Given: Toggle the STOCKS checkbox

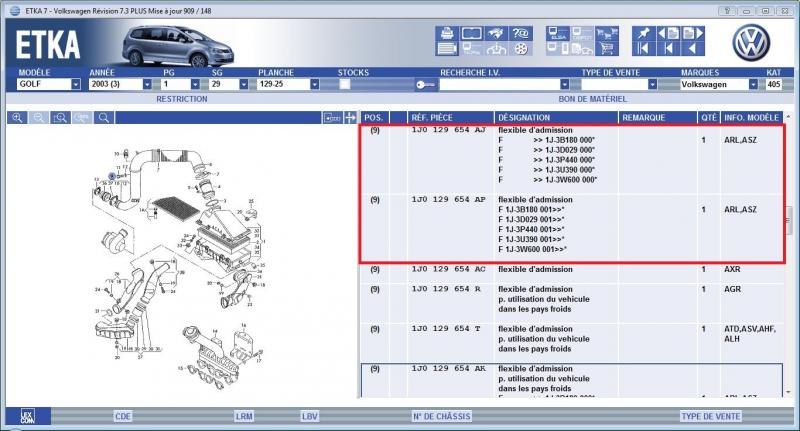Looking at the screenshot, I should [x=345, y=85].
